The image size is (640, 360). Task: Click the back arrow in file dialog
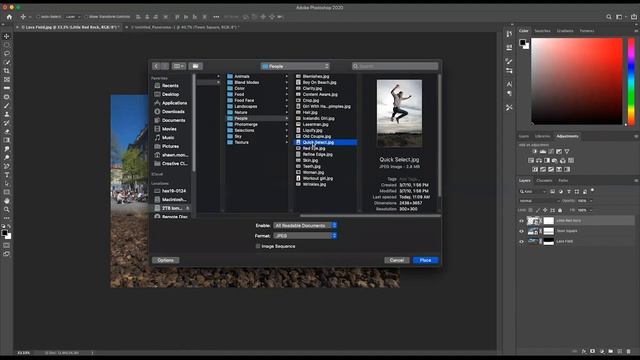click(x=156, y=66)
